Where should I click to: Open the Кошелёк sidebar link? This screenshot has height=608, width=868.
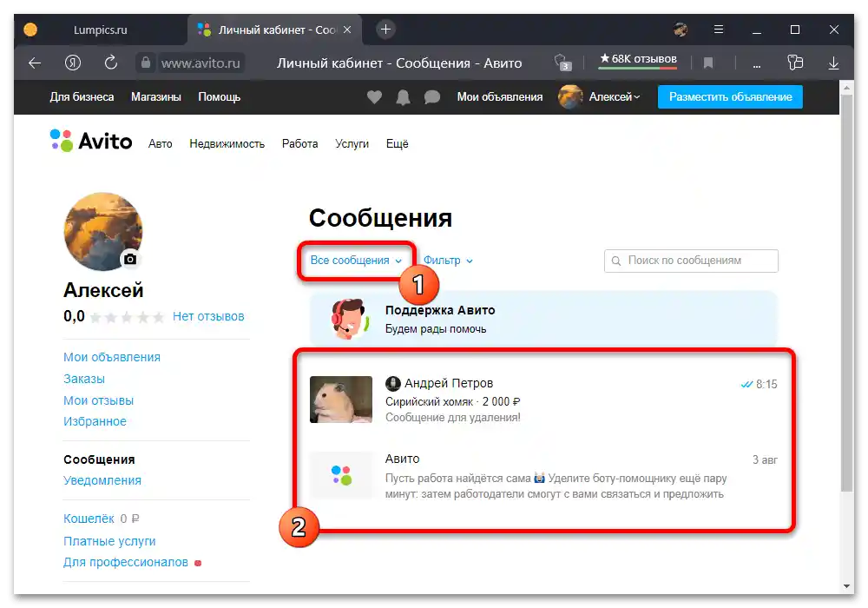pos(89,519)
